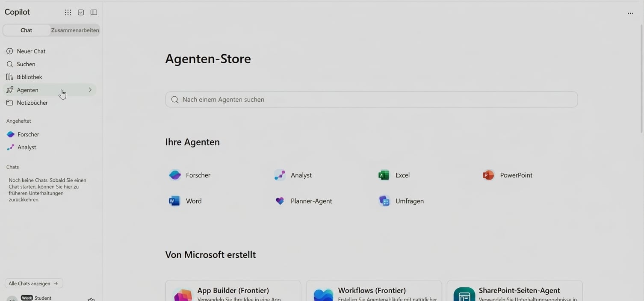644x301 pixels.
Task: Open pinned Forscher agent in sidebar
Action: pyautogui.click(x=50, y=134)
